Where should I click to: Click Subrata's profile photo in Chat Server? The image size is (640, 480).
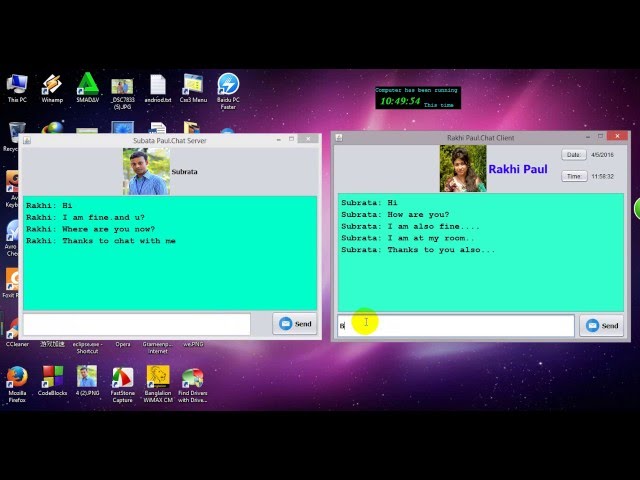point(146,171)
